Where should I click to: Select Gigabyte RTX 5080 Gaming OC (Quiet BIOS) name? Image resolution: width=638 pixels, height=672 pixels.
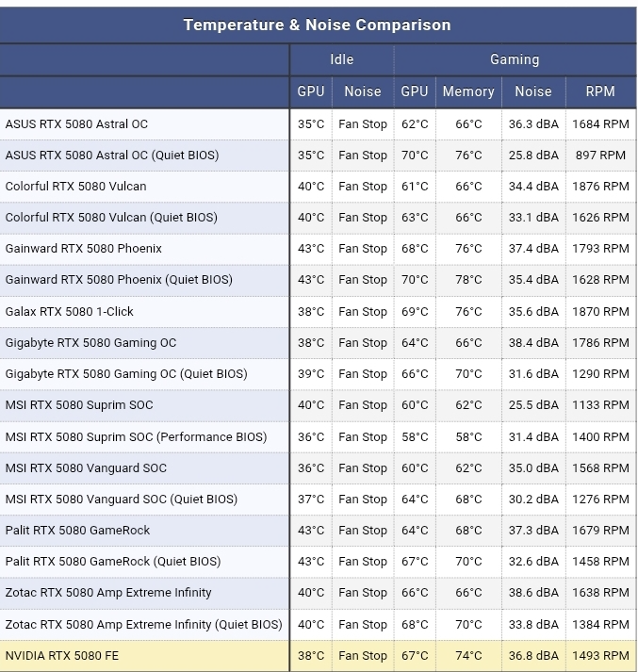126,374
